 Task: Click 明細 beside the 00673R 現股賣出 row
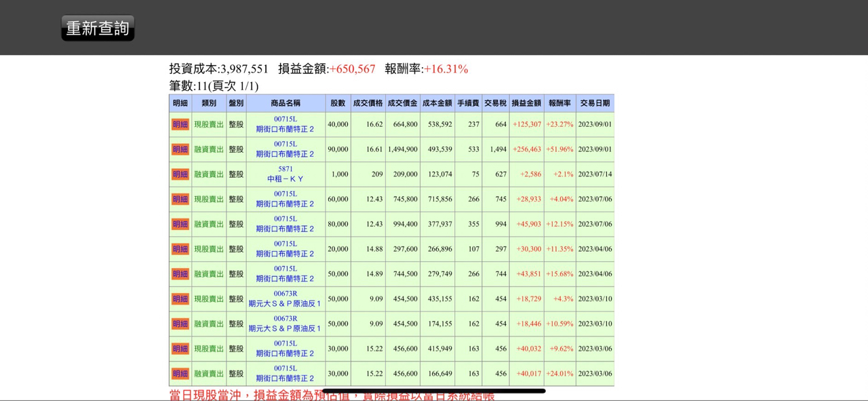(x=179, y=299)
